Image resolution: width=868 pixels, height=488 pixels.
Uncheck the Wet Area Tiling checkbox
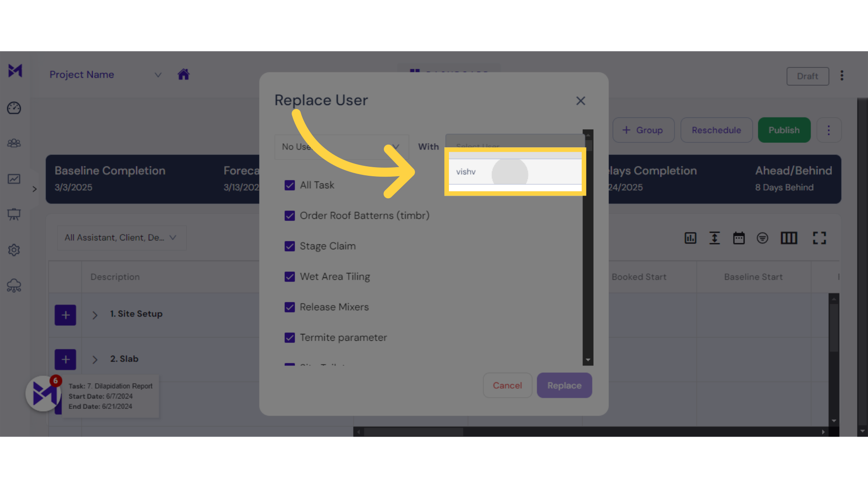pos(290,277)
